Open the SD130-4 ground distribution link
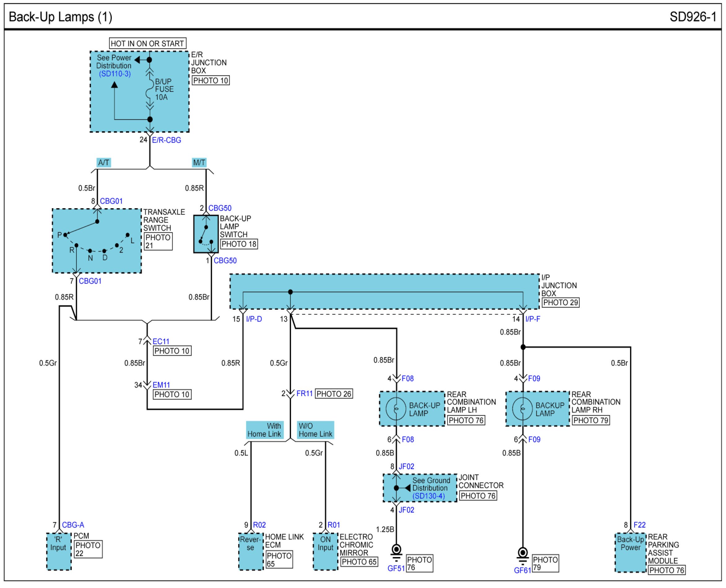Image resolution: width=726 pixels, height=588 pixels. pyautogui.click(x=428, y=496)
